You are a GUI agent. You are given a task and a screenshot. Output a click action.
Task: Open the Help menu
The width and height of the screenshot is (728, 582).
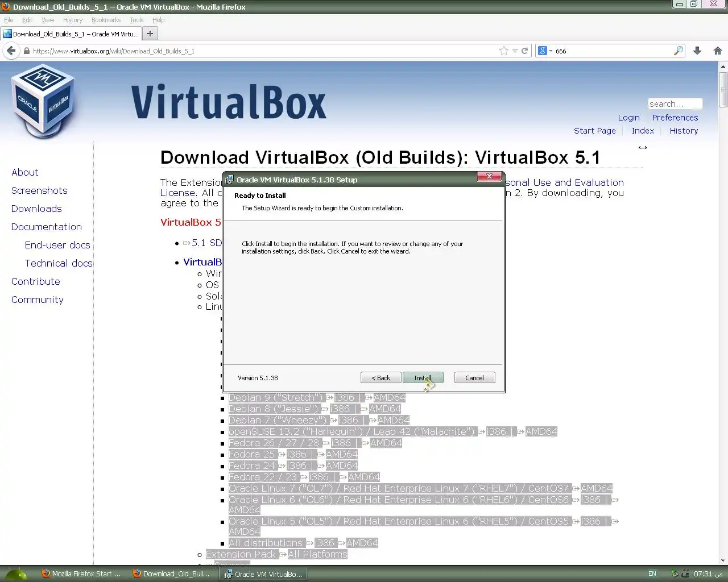(x=158, y=20)
